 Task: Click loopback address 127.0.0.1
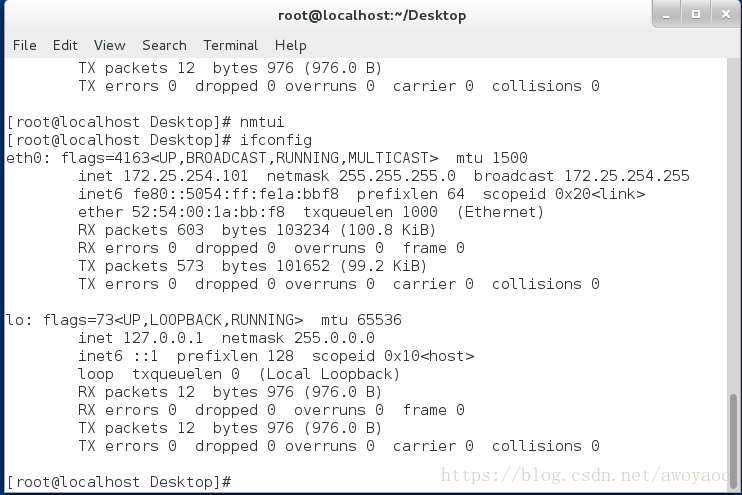click(163, 338)
